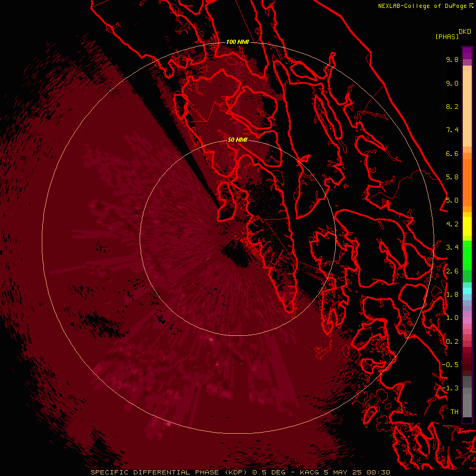Select the 6.6 scale label
This screenshot has width=476, height=476.
pyautogui.click(x=452, y=153)
